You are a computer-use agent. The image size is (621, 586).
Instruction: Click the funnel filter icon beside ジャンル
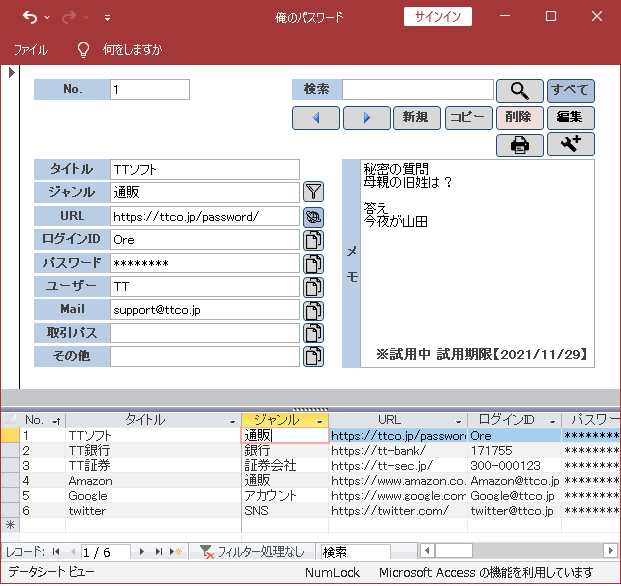313,192
